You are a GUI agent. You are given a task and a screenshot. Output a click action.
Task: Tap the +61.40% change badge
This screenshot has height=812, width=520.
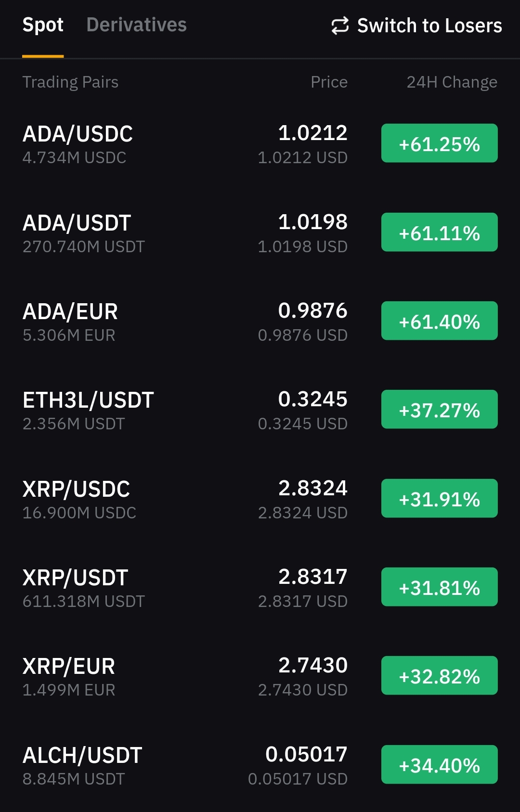439,321
